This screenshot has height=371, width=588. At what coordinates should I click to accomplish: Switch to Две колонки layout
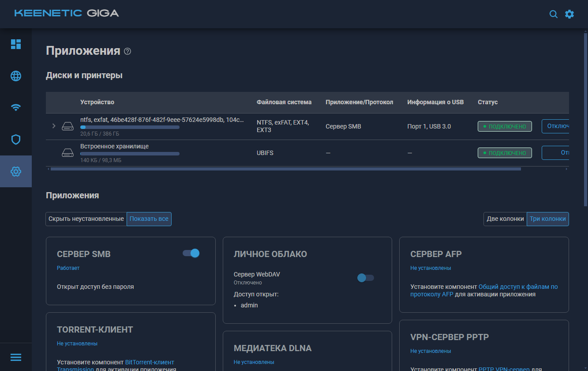[x=505, y=219]
